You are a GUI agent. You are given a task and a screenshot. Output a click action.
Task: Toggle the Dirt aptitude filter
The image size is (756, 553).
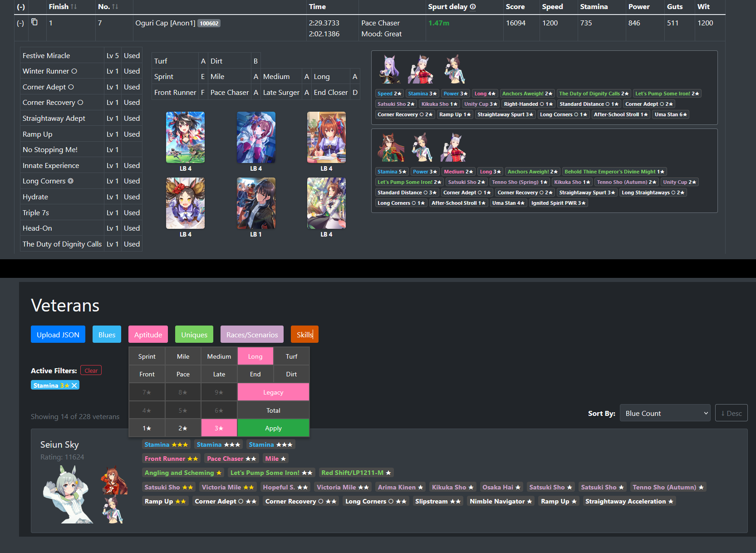click(291, 374)
